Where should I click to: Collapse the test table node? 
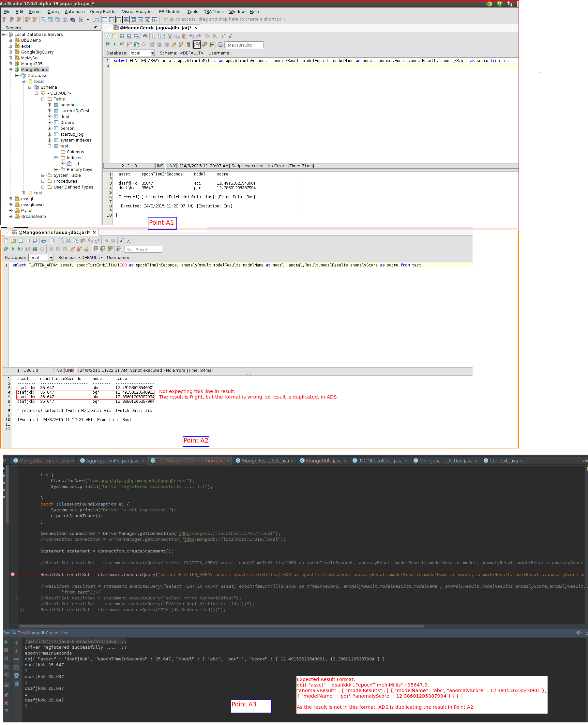pos(50,146)
